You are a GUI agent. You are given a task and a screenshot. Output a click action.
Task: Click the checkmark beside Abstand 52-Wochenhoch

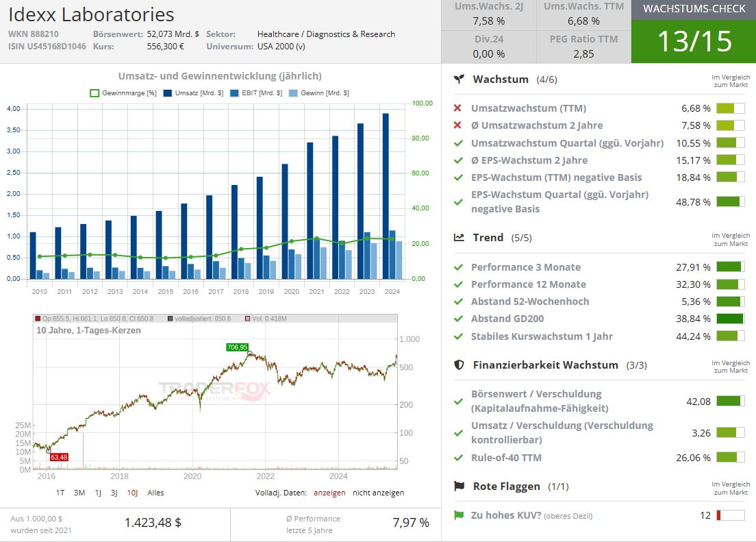pyautogui.click(x=459, y=301)
